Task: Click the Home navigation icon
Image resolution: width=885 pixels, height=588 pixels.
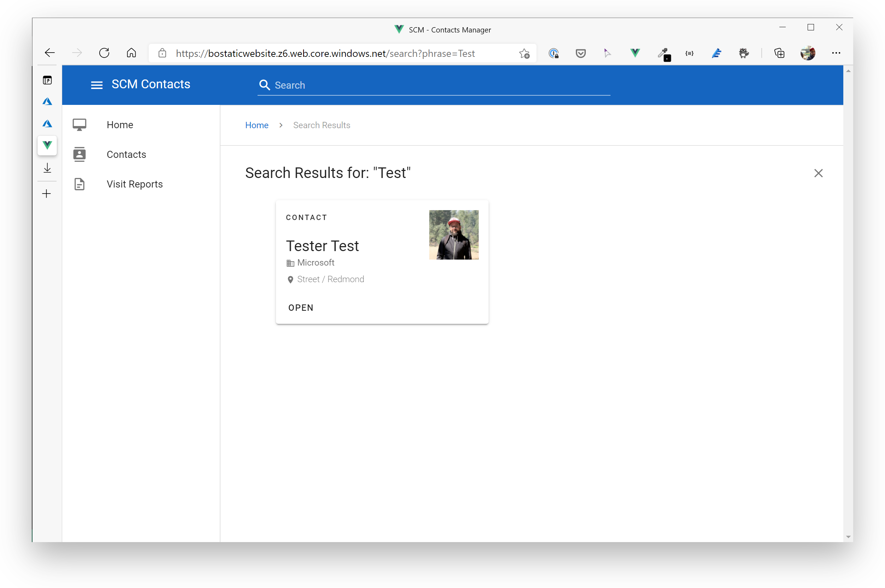Action: coord(79,125)
